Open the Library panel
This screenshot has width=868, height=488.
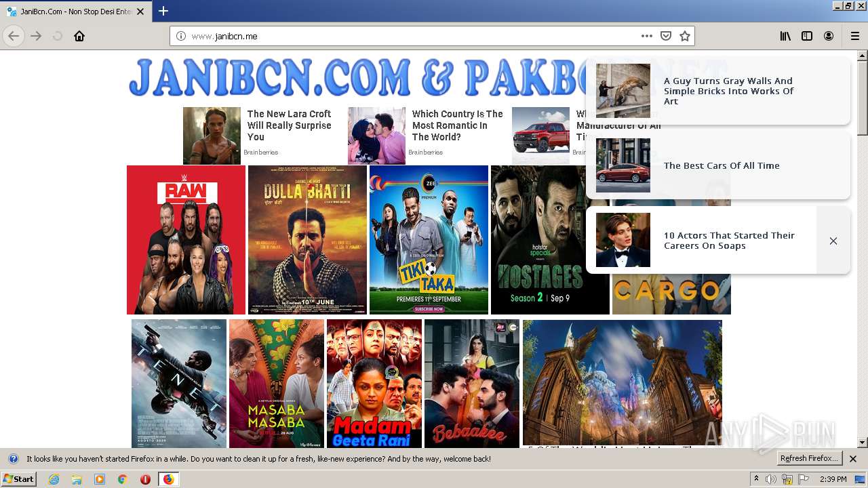(785, 36)
